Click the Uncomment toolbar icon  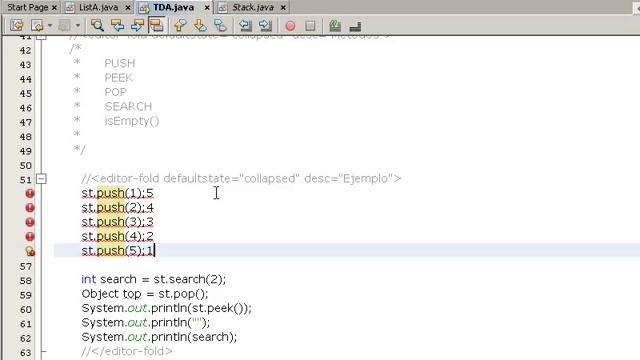[355, 26]
